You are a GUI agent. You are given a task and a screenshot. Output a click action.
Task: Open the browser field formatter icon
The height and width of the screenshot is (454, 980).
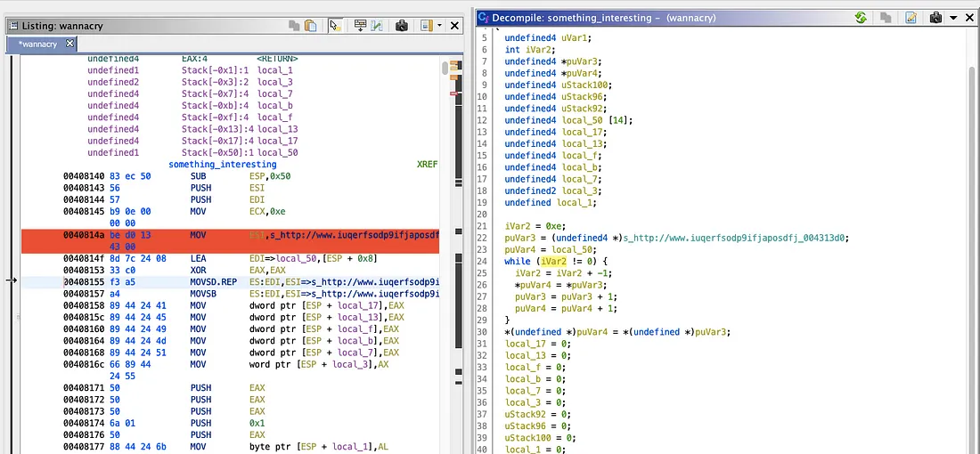pyautogui.click(x=360, y=26)
